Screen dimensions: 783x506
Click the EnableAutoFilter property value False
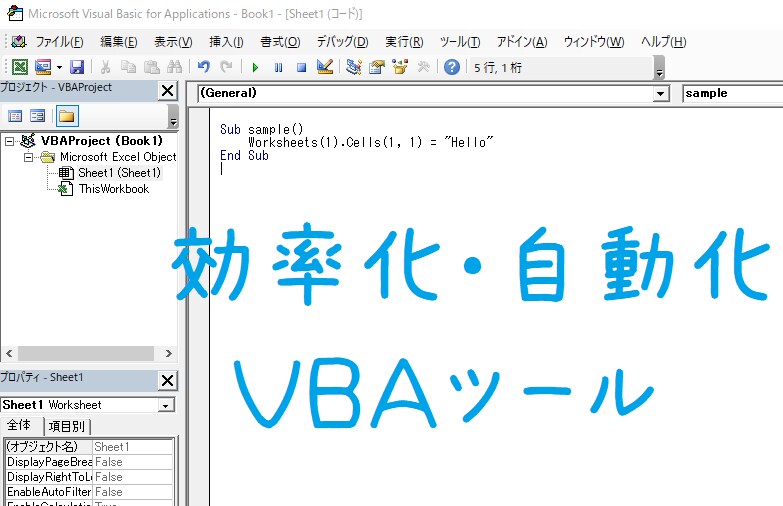coord(133,492)
